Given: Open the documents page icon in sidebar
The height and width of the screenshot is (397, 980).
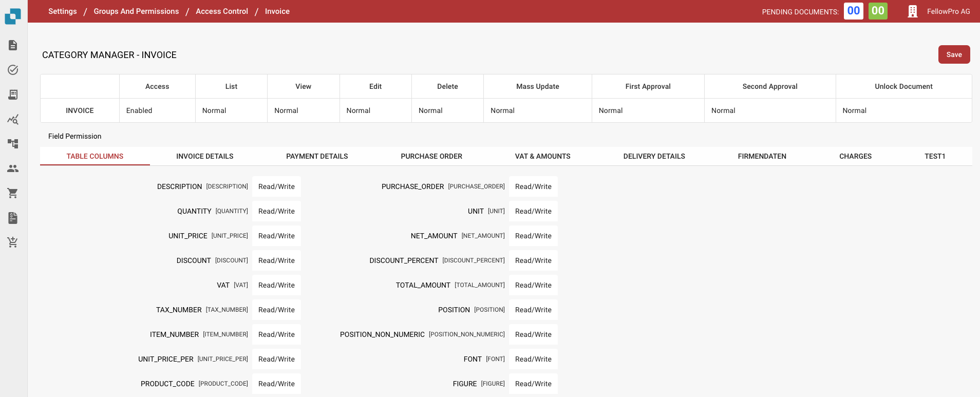Looking at the screenshot, I should click(13, 45).
